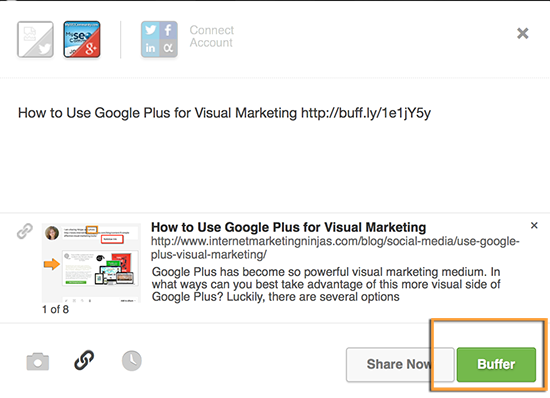
Task: Toggle the MySEO Google Plus profile
Action: [x=82, y=39]
